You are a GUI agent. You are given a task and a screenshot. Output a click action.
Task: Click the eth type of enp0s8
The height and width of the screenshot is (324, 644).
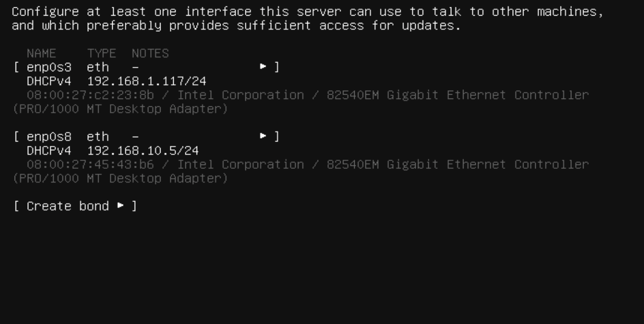click(x=98, y=137)
